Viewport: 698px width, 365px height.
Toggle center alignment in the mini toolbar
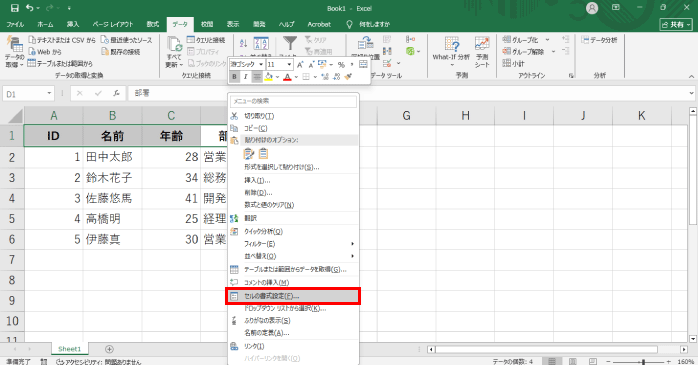(x=257, y=77)
